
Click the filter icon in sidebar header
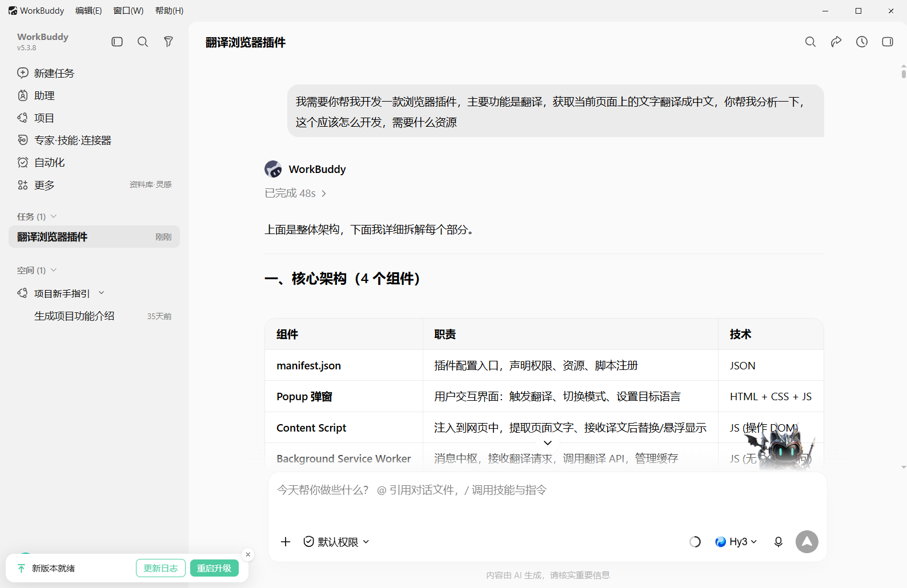[x=168, y=42]
